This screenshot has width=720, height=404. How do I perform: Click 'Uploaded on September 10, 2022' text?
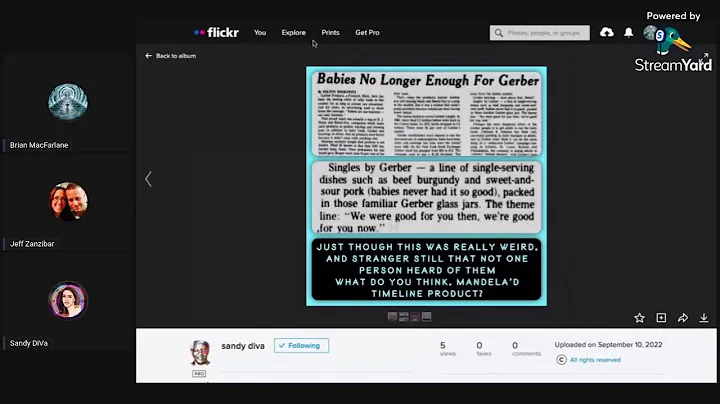coord(608,345)
